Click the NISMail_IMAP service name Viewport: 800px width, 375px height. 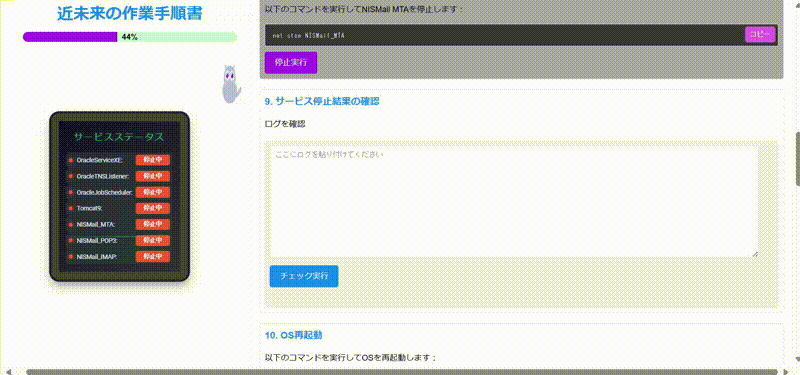click(x=97, y=257)
